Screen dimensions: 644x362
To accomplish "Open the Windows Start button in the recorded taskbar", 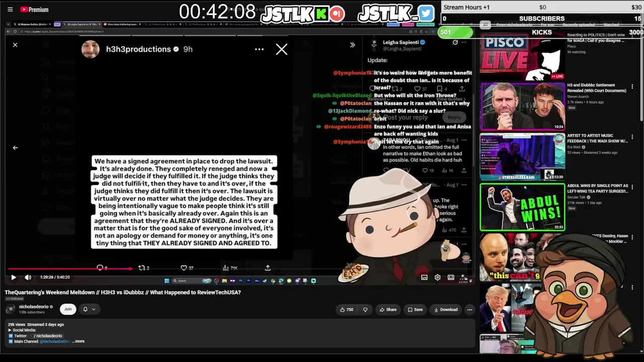I will (167, 281).
